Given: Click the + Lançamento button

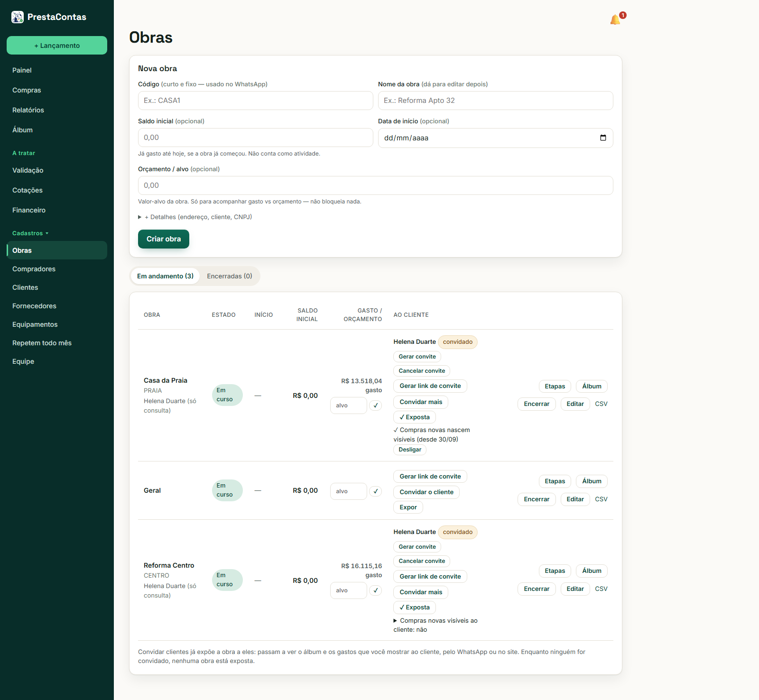Looking at the screenshot, I should pyautogui.click(x=57, y=46).
